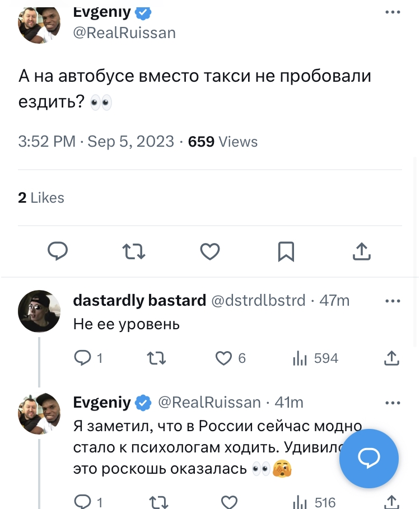Like dastardly bastard's reply
This screenshot has width=420, height=509.
[224, 358]
